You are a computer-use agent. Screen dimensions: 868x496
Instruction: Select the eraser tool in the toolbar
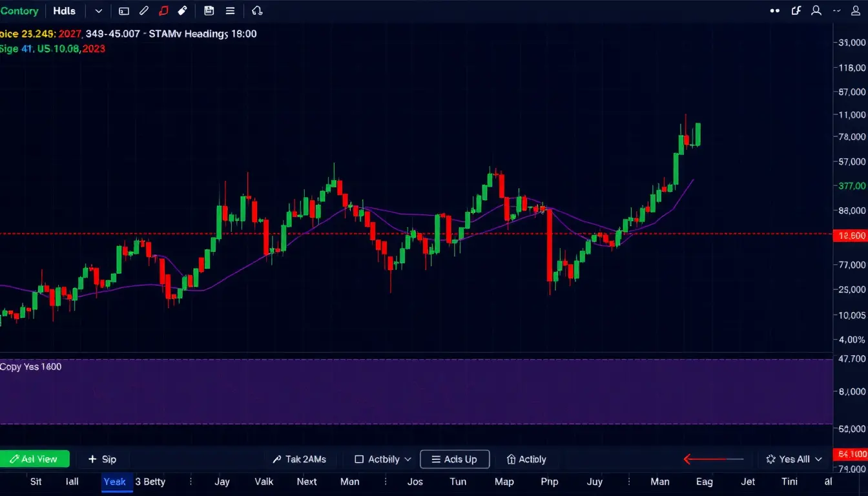(181, 10)
